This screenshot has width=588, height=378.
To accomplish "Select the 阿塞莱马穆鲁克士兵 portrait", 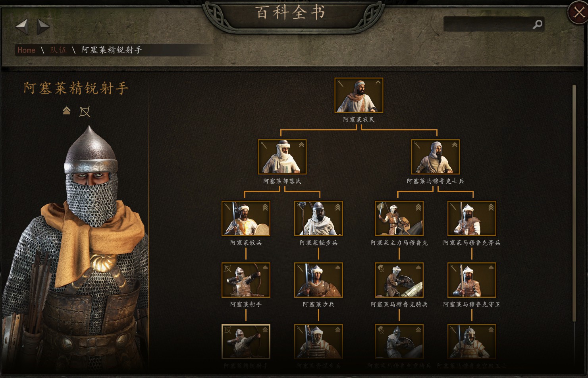I will (x=435, y=157).
